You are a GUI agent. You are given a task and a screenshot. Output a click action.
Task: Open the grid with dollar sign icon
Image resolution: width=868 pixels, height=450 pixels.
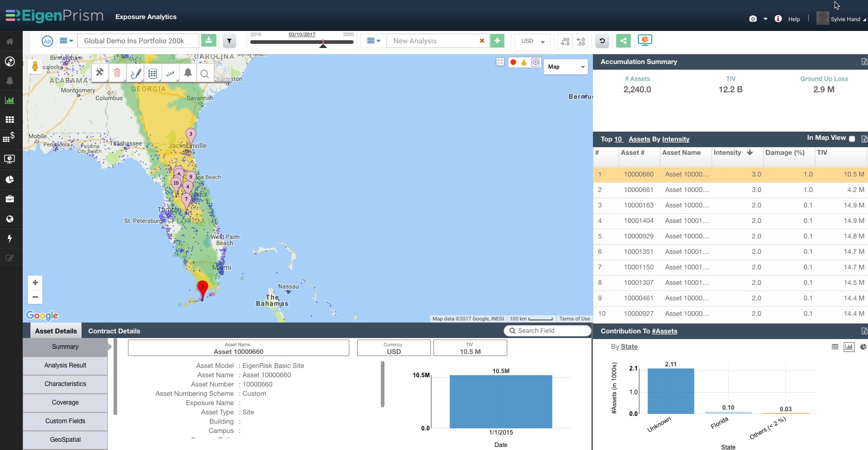[9, 137]
